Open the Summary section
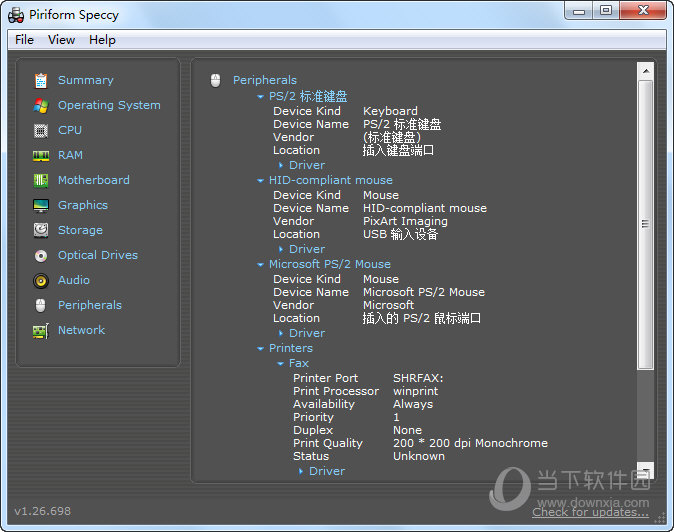674x532 pixels. [x=86, y=80]
